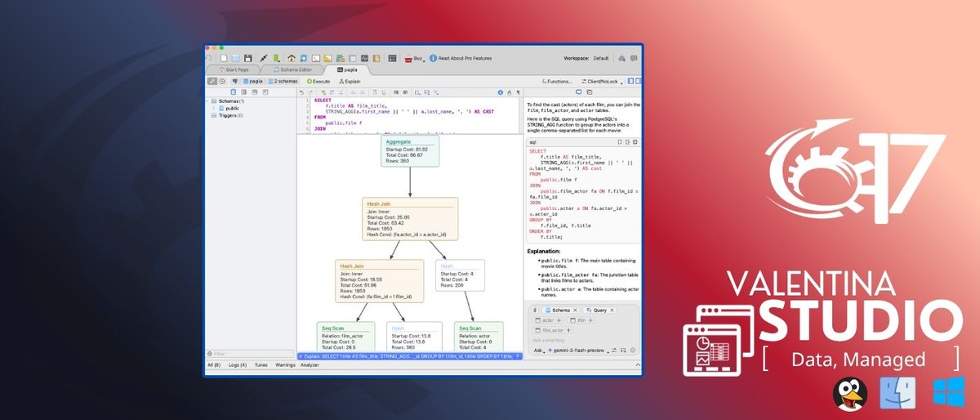Collapse the bottom log panel arrow
The width and height of the screenshot is (980, 420).
638,364
